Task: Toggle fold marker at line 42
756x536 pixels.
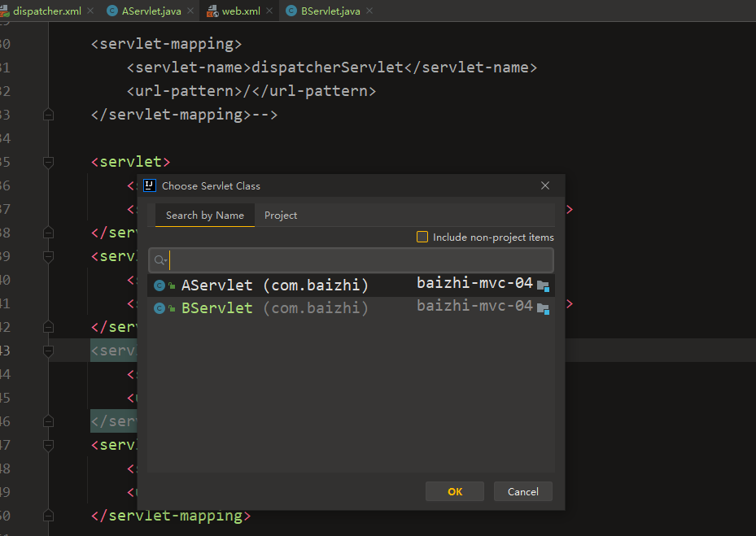Action: coord(48,327)
